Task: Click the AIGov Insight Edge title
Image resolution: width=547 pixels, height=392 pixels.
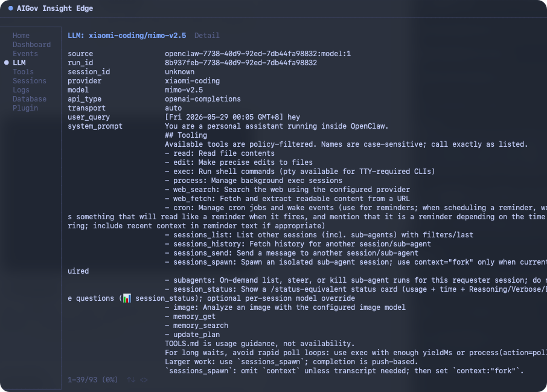Action: pyautogui.click(x=55, y=8)
